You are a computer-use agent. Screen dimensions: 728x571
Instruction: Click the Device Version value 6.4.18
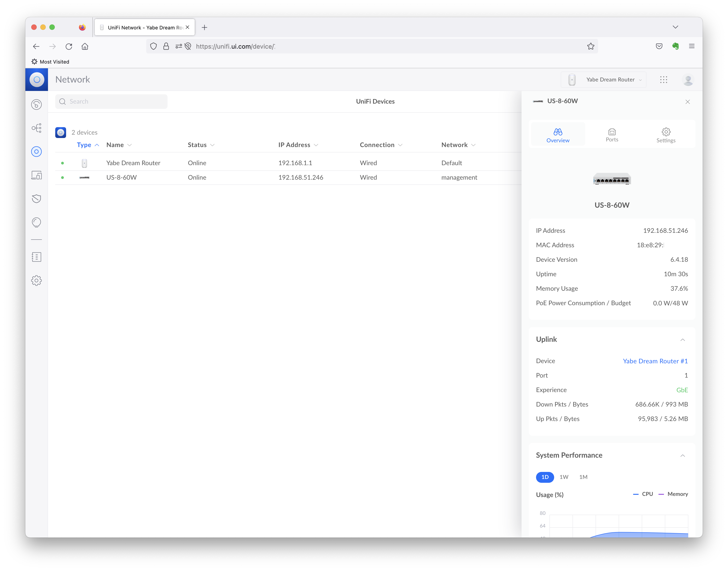coord(679,259)
